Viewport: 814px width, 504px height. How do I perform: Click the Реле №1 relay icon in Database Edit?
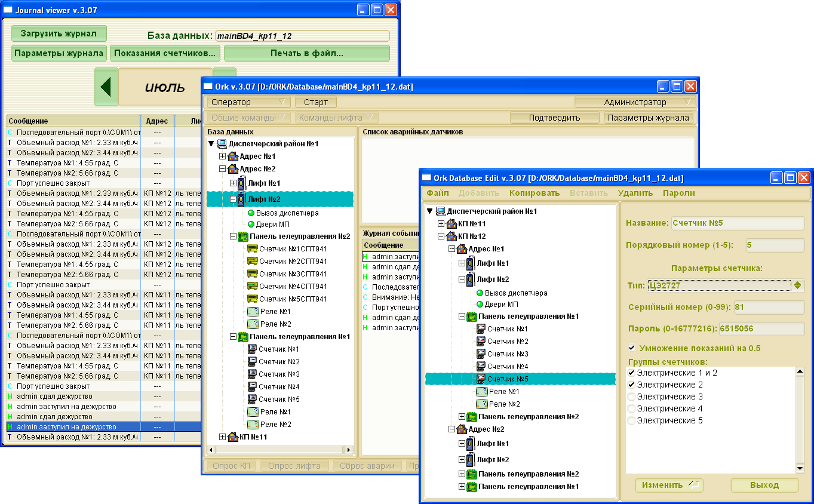coord(481,392)
